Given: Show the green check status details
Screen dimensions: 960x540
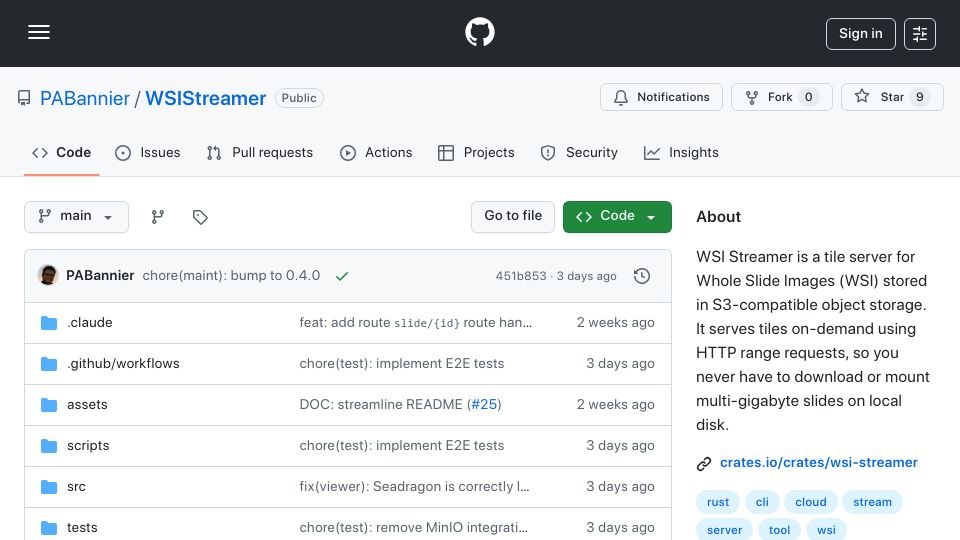Looking at the screenshot, I should click(342, 276).
